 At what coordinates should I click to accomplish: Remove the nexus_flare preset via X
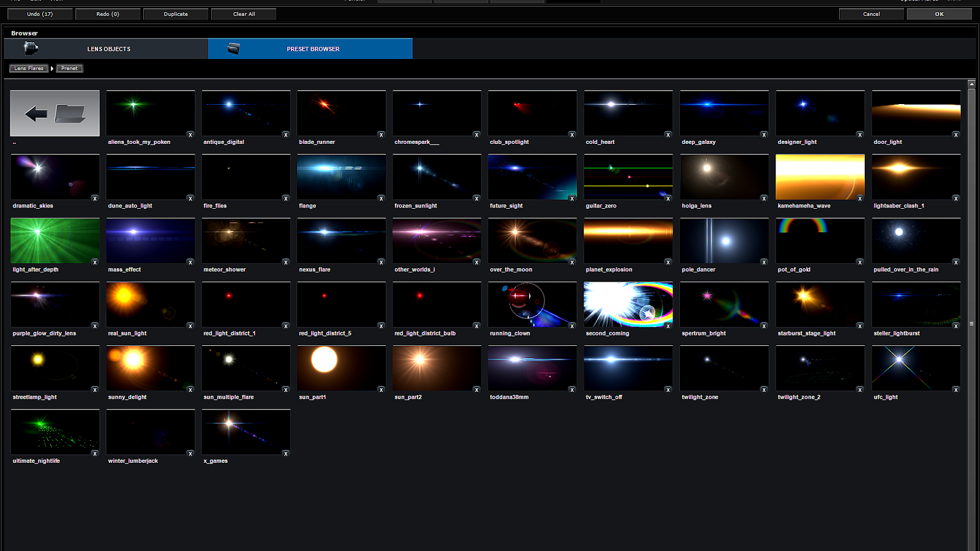point(381,262)
